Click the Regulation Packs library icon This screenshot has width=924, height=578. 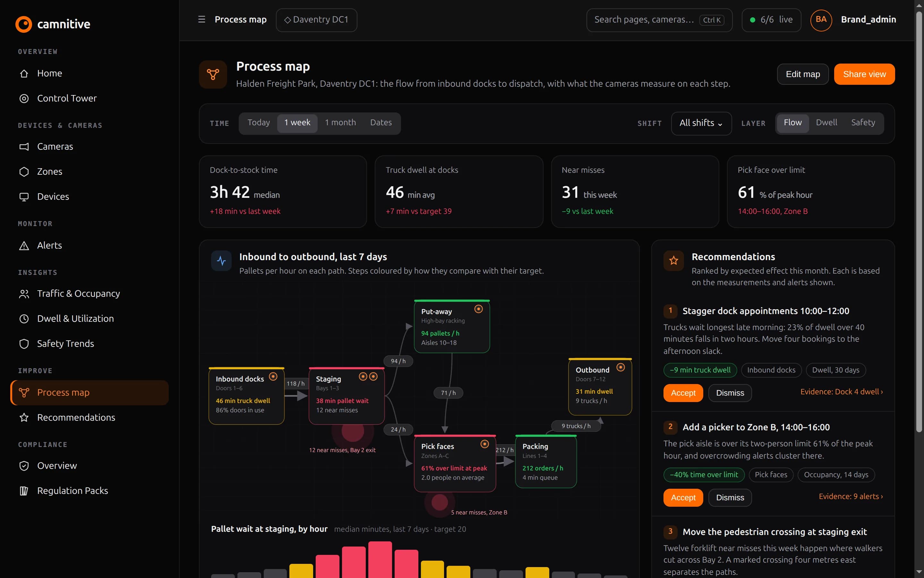(24, 491)
